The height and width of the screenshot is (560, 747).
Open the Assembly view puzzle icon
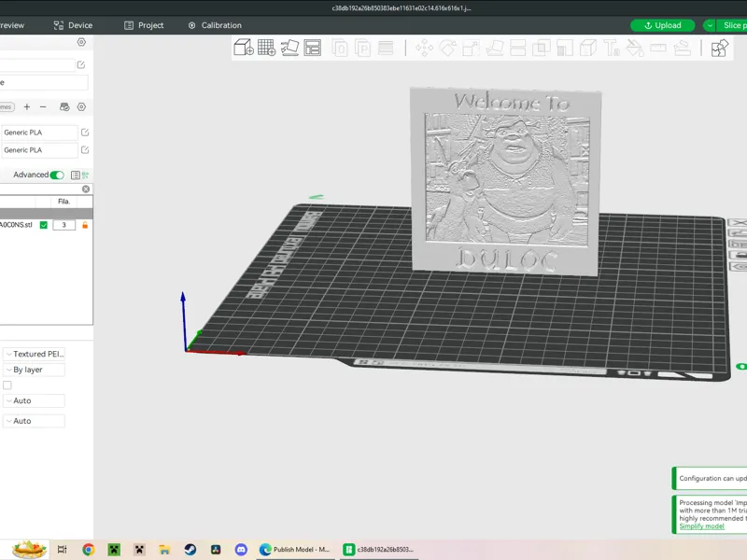719,49
